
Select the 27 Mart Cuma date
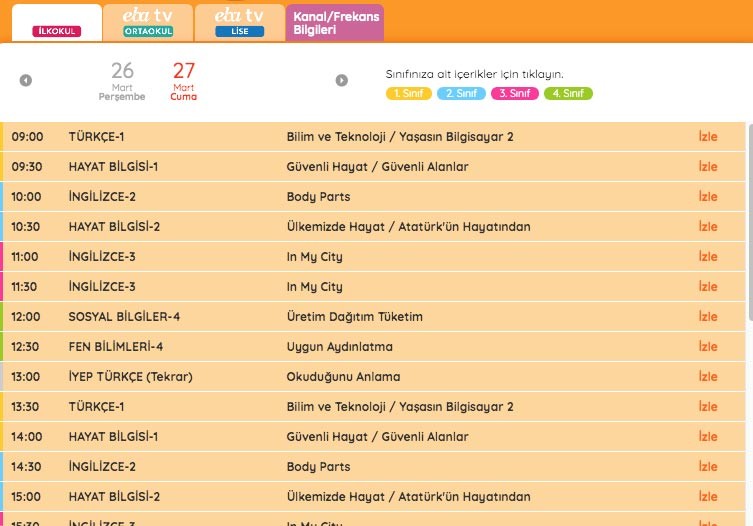tap(184, 81)
